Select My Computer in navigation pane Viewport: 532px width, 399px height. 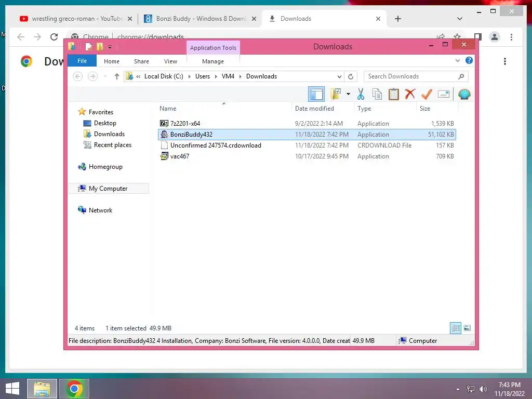tap(109, 188)
